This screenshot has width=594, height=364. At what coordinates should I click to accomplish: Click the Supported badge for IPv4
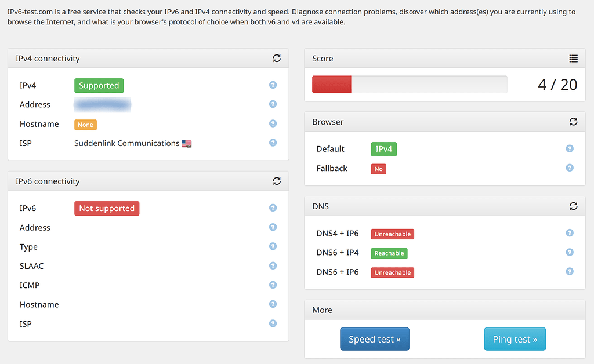(99, 85)
